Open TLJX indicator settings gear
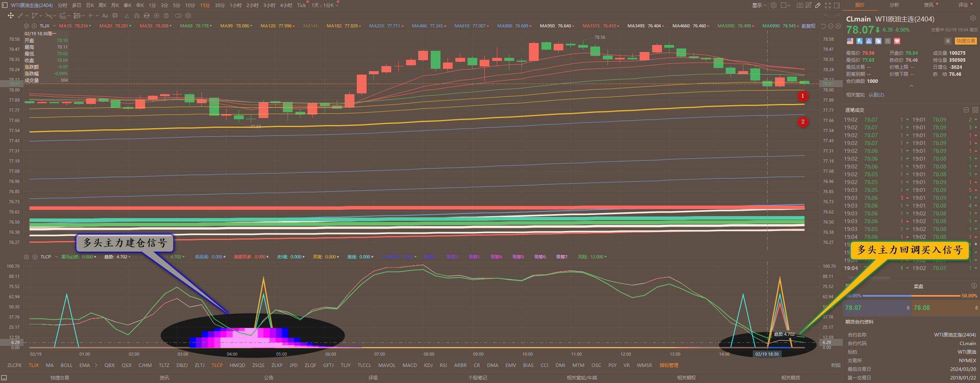The height and width of the screenshot is (383, 980). pyautogui.click(x=26, y=26)
